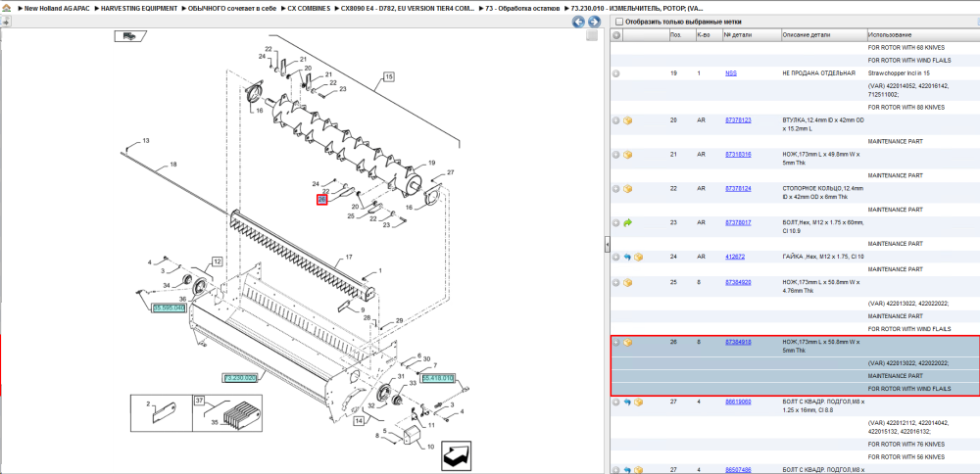Add part 87378123 with its plus icon

click(616, 120)
